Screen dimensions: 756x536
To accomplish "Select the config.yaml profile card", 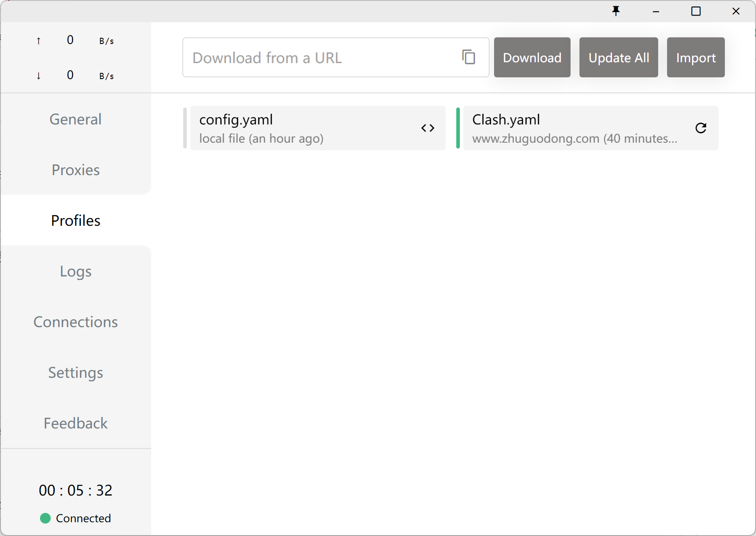I will tap(318, 128).
